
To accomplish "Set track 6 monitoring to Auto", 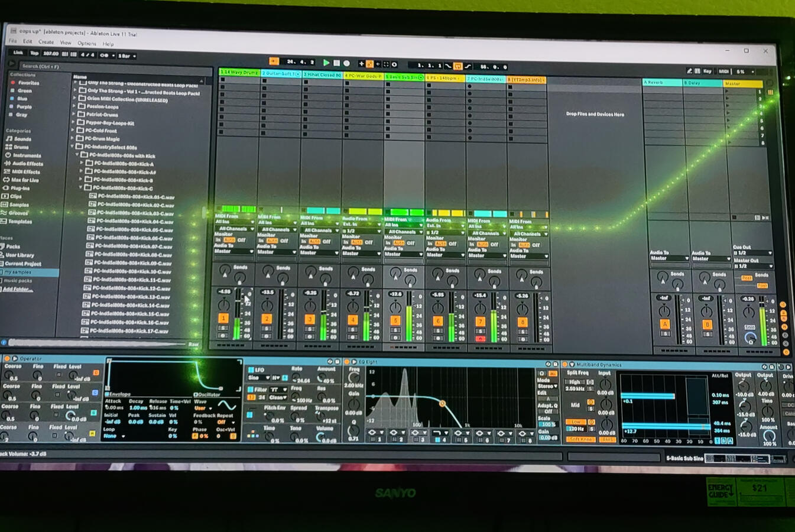I will [x=441, y=244].
